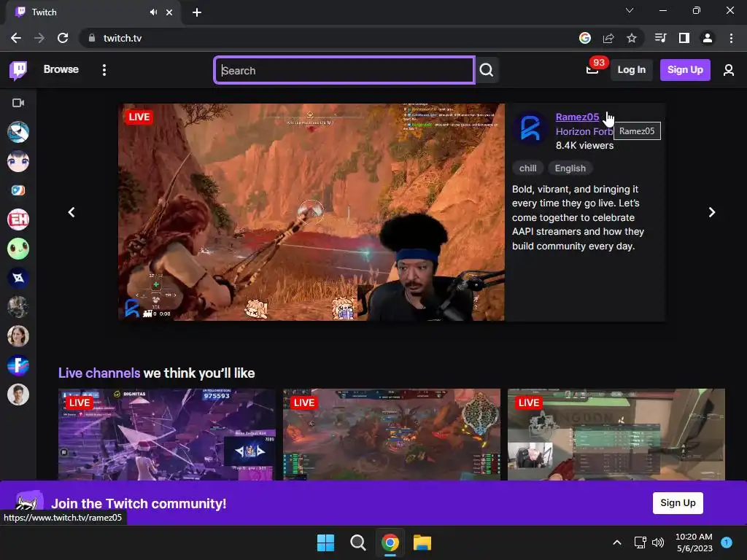747x560 pixels.
Task: Open the third live channel thumbnail with scoreboard
Action: click(616, 435)
